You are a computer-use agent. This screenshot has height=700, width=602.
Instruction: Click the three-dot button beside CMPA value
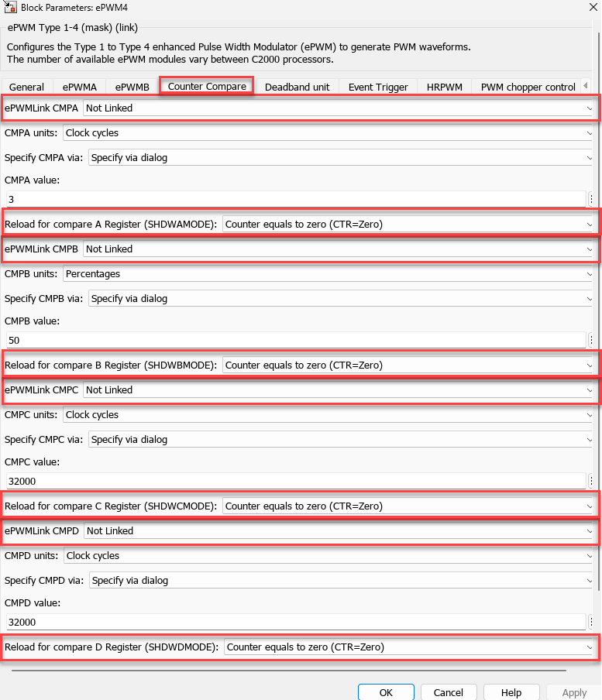(x=591, y=199)
